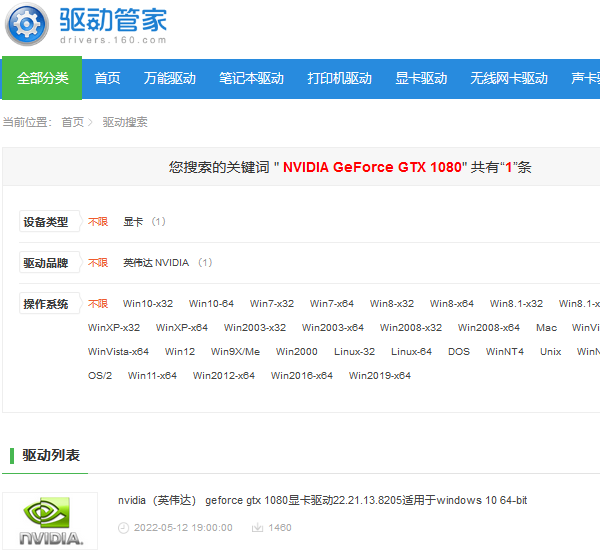Filter by Win8.1-x32 operating system
This screenshot has width=600, height=555.
coord(516,304)
